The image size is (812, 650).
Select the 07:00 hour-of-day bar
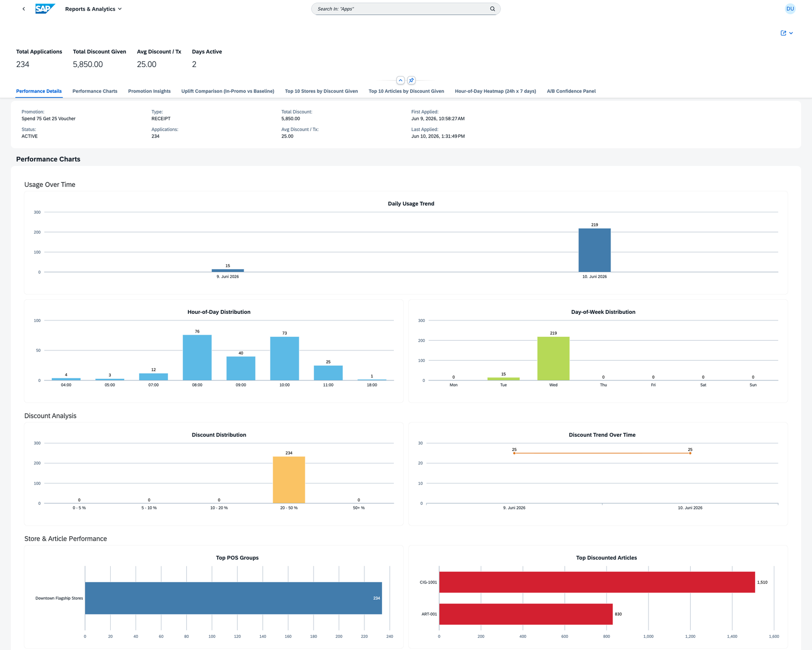[154, 377]
